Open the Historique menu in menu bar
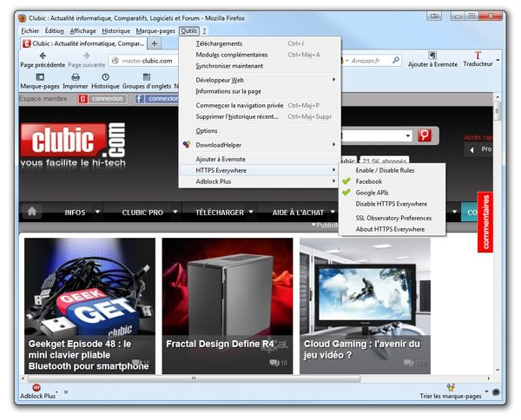The width and height of the screenshot is (521, 420). pos(115,31)
